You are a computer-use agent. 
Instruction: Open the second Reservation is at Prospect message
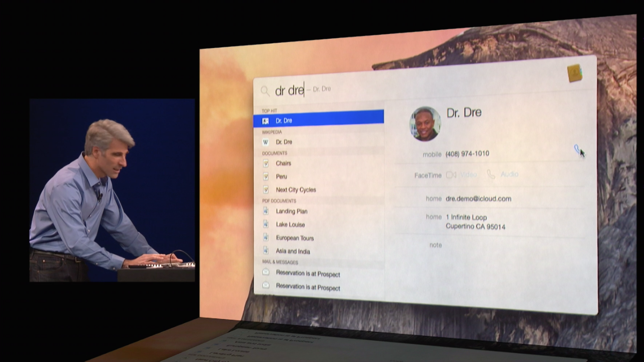(318, 287)
